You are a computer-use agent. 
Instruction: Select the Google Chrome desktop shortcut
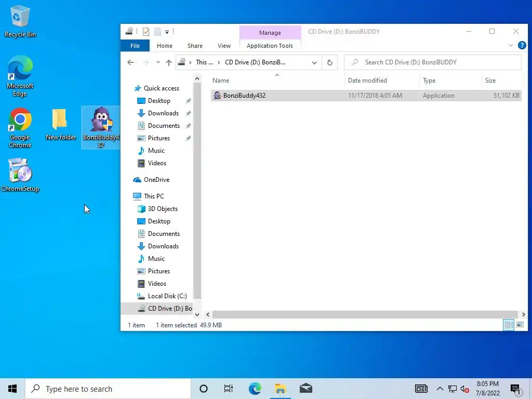[x=20, y=128]
